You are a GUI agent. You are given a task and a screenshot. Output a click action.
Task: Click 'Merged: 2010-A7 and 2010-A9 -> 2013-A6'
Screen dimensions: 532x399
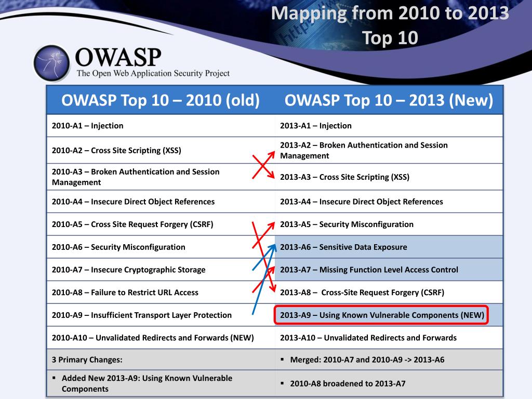click(x=367, y=360)
